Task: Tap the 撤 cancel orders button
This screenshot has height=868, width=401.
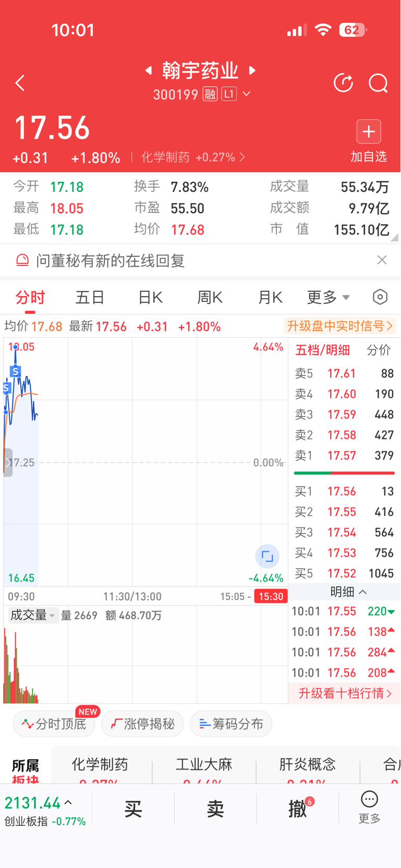Action: (x=298, y=809)
